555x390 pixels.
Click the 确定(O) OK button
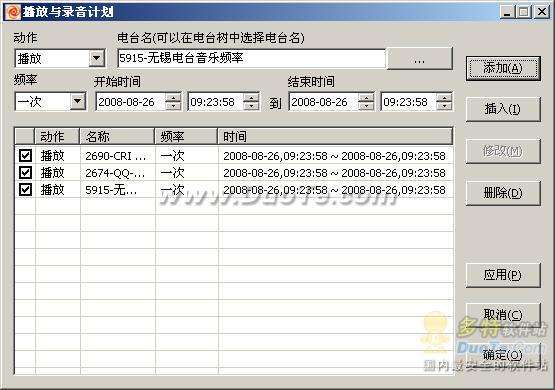pos(503,355)
